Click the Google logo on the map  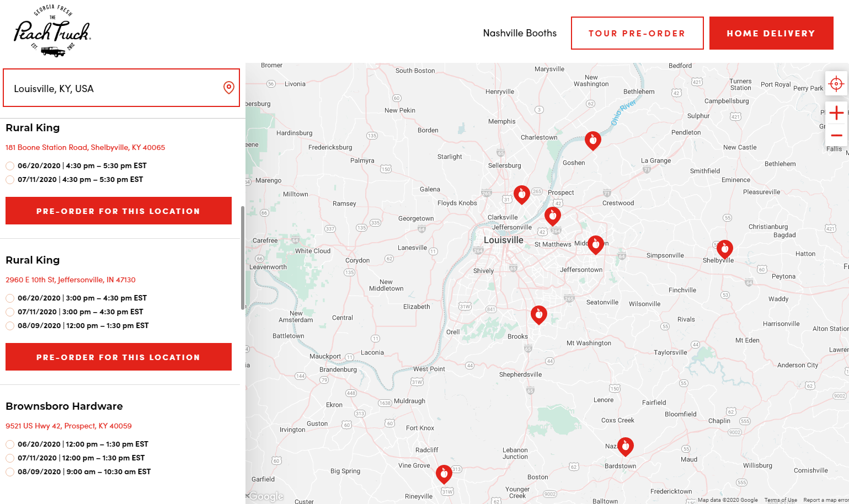266,496
